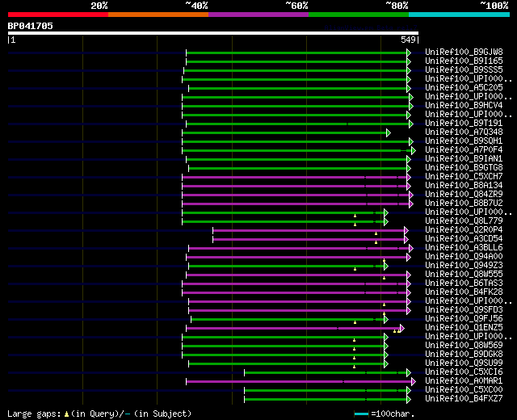Screen dimensions: 517x420
Task: Select the UniRef100_Q949Z3 label
Action: click(464, 265)
